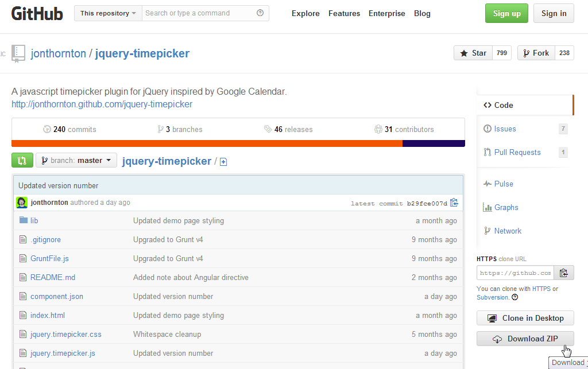Click the Issues exclamation icon

[487, 129]
